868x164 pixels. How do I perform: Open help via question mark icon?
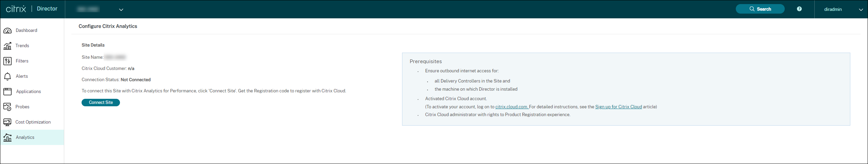click(799, 9)
